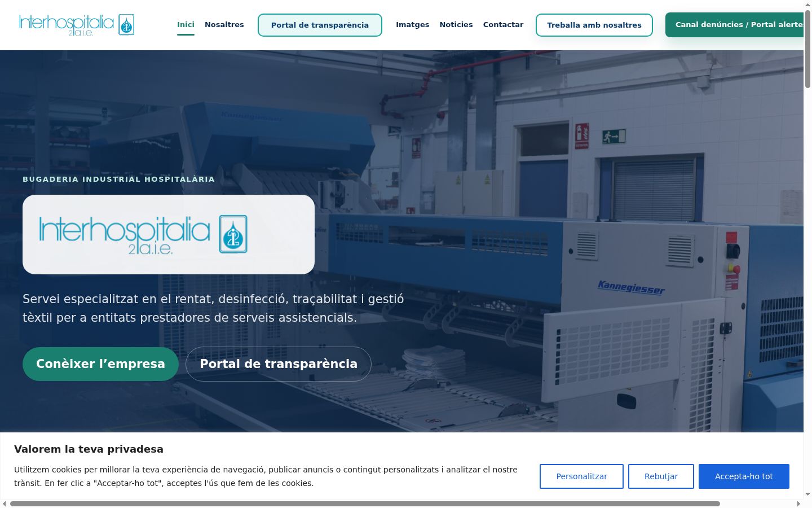The image size is (812, 508).
Task: Reject cookies with Rebutjar
Action: coord(661,476)
